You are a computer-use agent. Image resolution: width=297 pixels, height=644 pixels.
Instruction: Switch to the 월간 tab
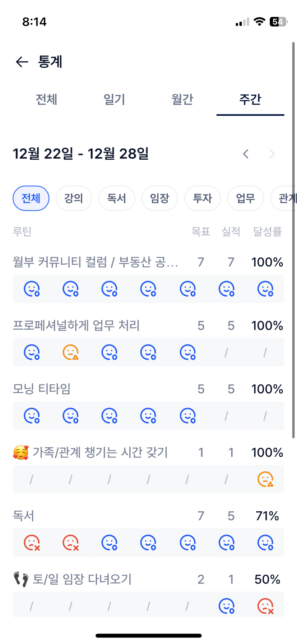(x=182, y=99)
